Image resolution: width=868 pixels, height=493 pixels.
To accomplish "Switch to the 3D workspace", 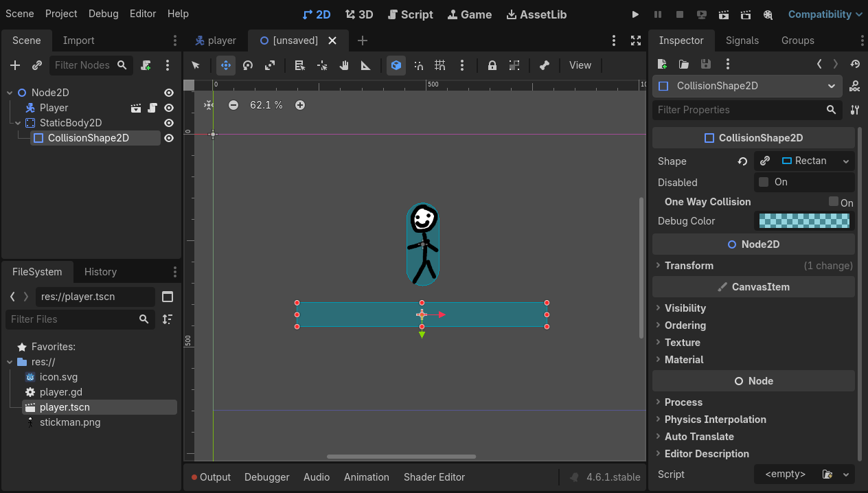I will coord(359,14).
